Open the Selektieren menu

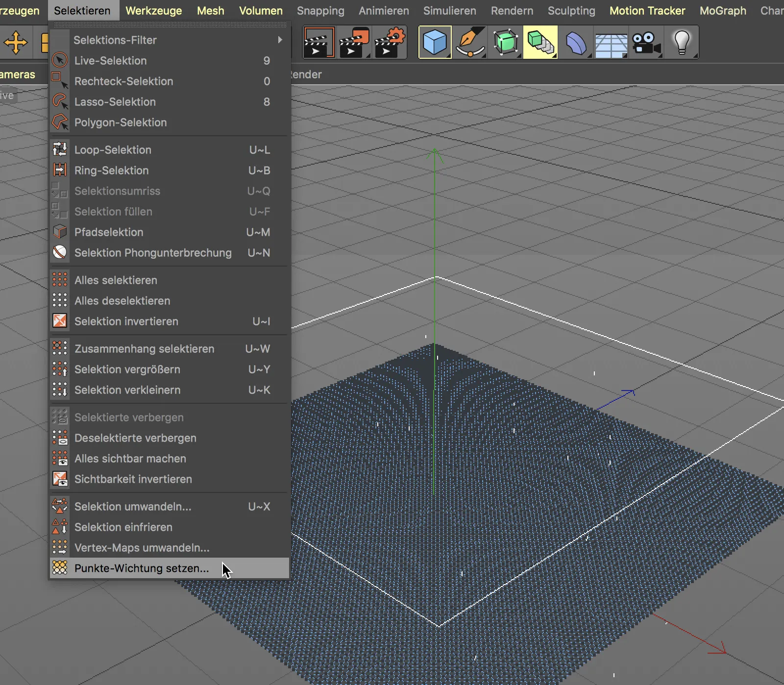82,10
